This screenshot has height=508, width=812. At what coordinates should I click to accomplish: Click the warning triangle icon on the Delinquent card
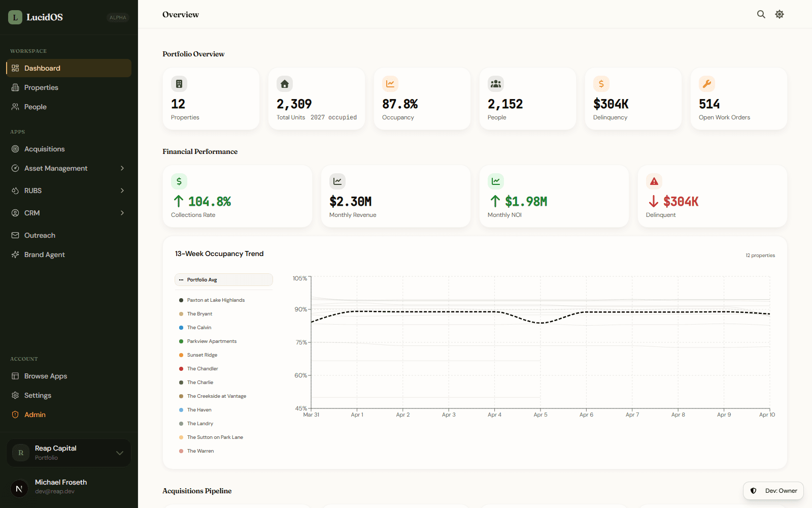pos(654,181)
